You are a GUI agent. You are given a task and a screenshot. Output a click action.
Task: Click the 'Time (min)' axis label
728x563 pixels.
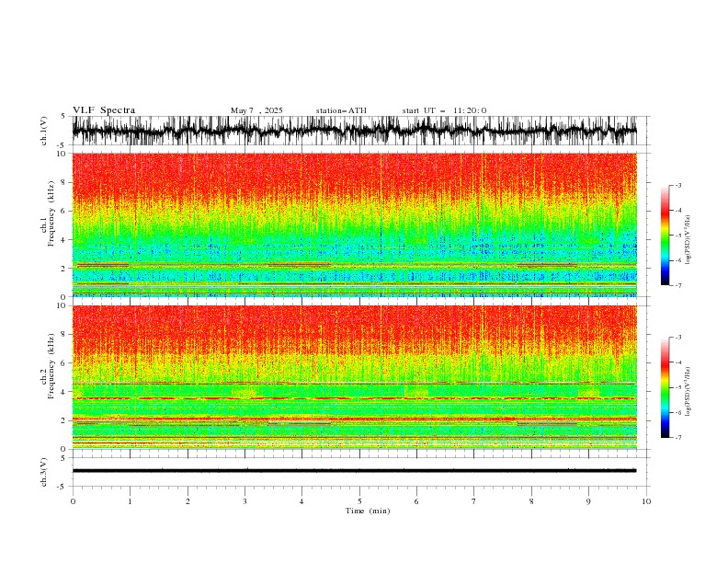pos(368,511)
